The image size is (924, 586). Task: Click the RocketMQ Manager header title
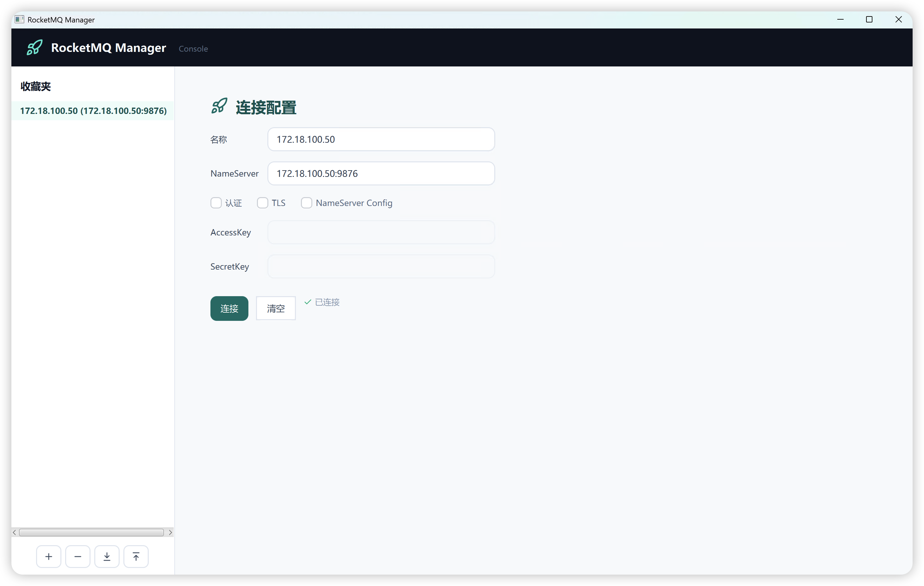pyautogui.click(x=109, y=47)
